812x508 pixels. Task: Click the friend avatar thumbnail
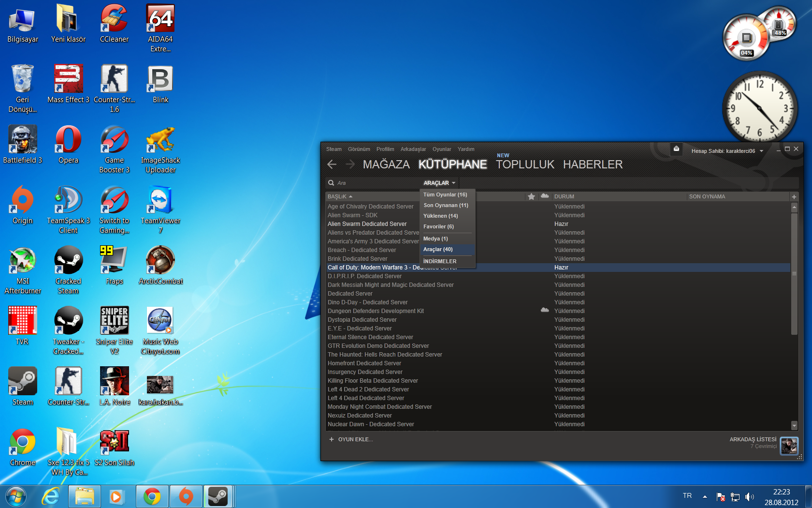789,445
